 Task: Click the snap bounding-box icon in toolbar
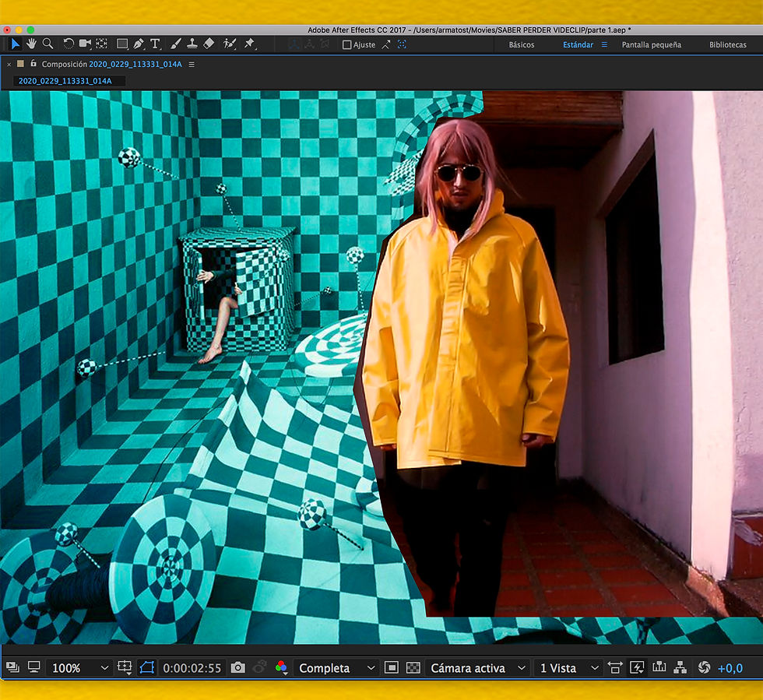(402, 45)
